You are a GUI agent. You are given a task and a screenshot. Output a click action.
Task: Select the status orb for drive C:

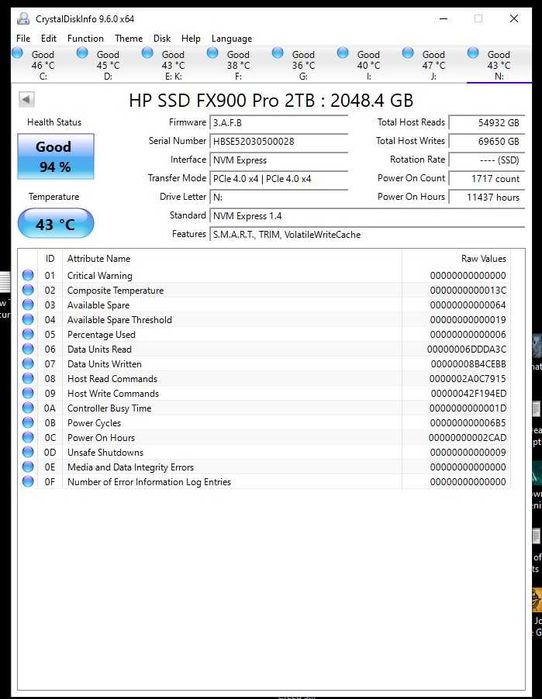[18, 53]
